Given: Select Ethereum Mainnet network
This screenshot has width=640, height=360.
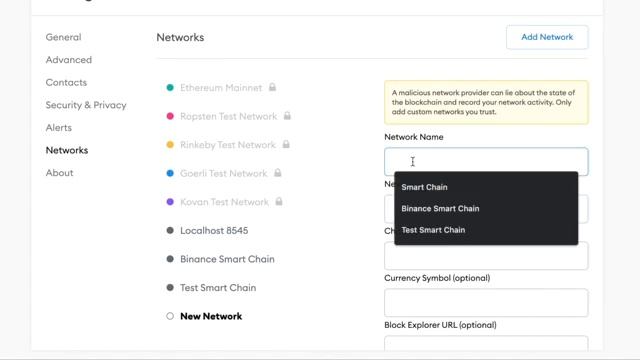Looking at the screenshot, I should pos(221,88).
